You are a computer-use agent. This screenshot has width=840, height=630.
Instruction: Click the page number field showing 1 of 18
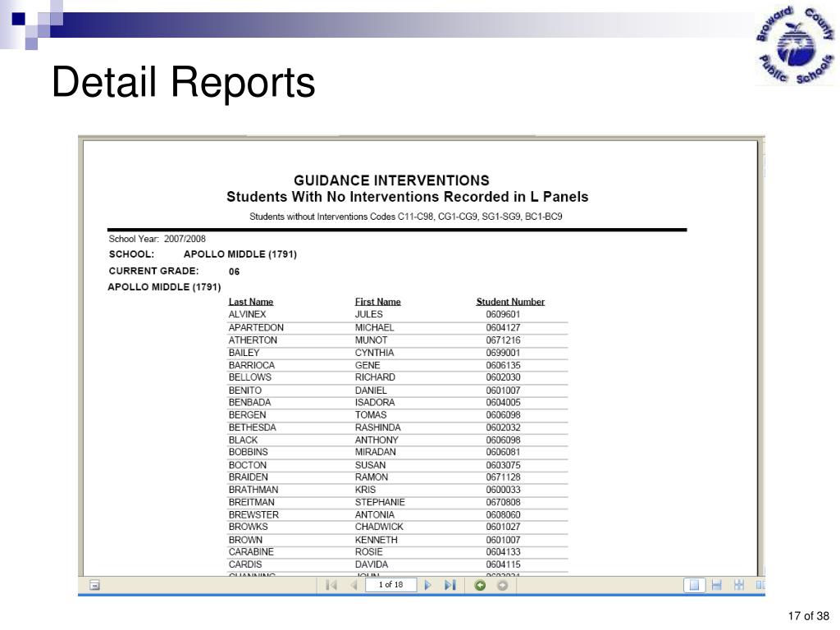click(390, 584)
